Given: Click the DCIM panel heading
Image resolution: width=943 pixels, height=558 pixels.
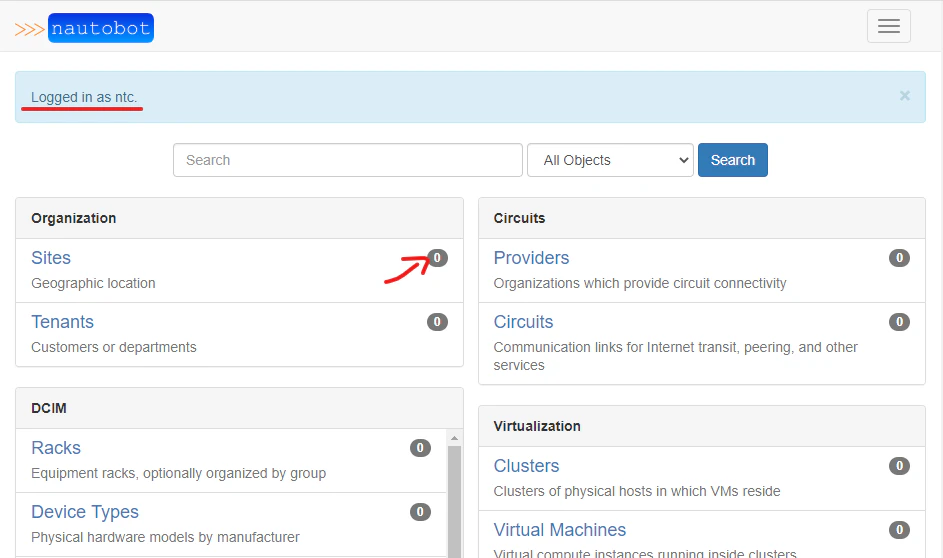Looking at the screenshot, I should point(239,408).
